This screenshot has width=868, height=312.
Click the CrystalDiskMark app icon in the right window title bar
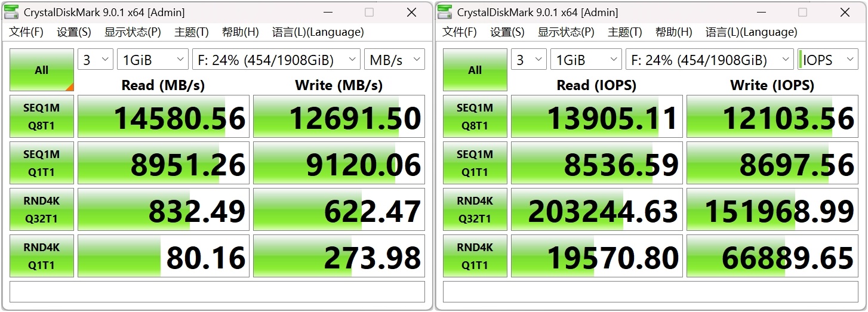click(x=445, y=12)
